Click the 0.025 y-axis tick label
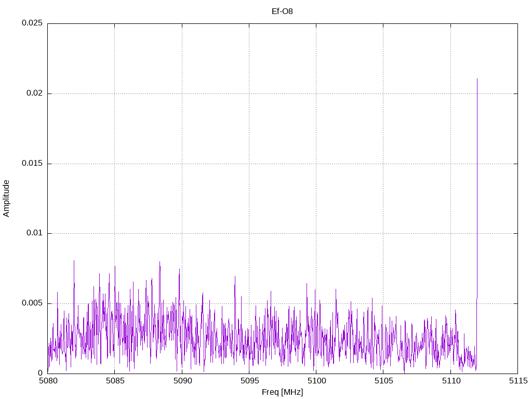The image size is (532, 399). (x=32, y=23)
